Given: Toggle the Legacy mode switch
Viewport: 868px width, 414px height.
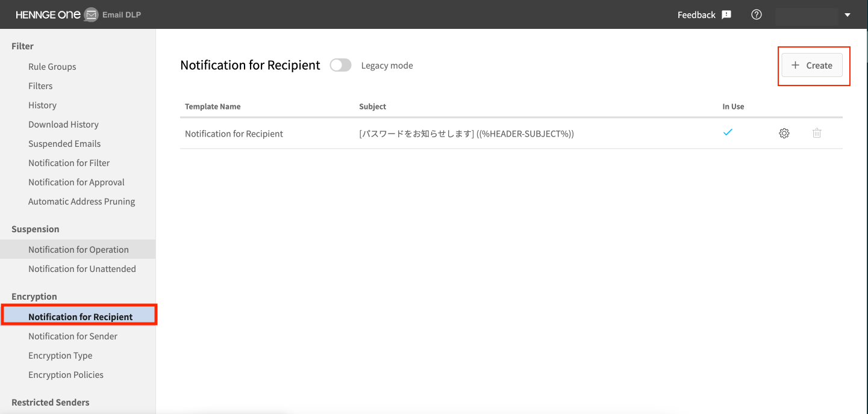Looking at the screenshot, I should pos(341,65).
